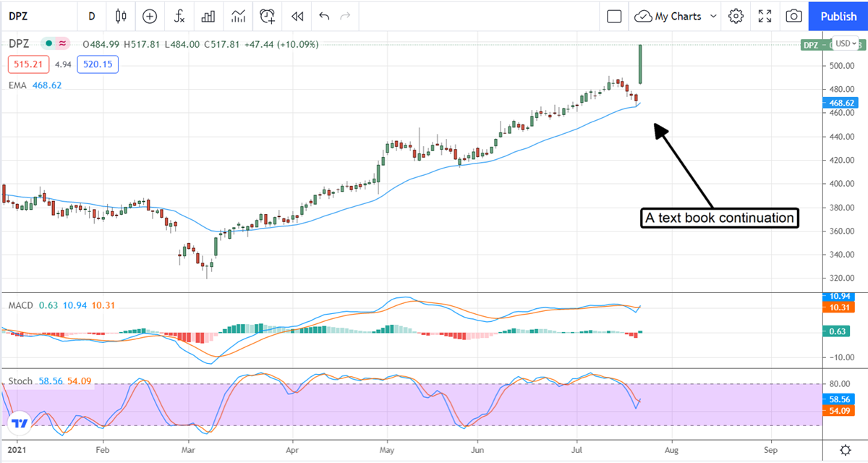868x463 pixels.
Task: Create an alert with the alarm clock icon
Action: point(268,16)
